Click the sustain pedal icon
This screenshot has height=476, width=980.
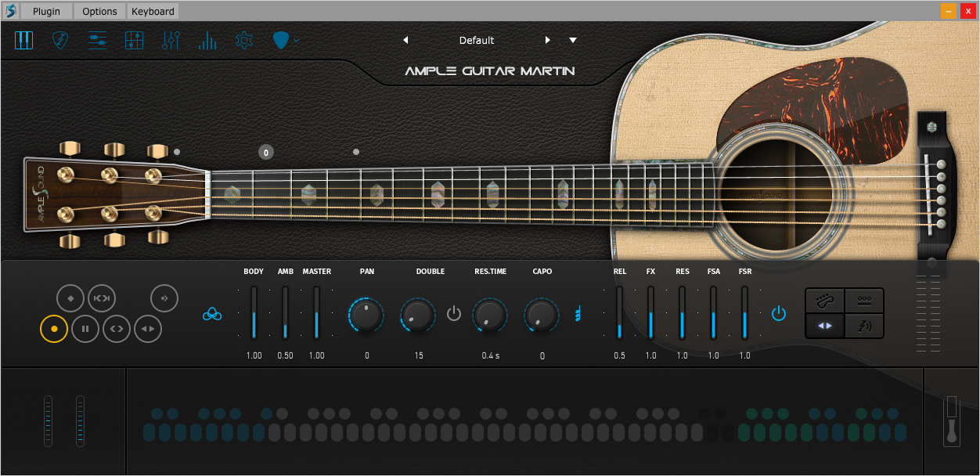click(952, 421)
